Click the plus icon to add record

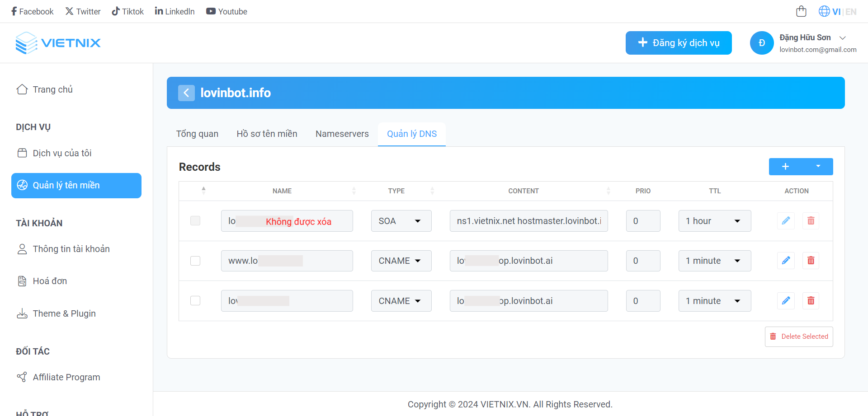click(786, 167)
